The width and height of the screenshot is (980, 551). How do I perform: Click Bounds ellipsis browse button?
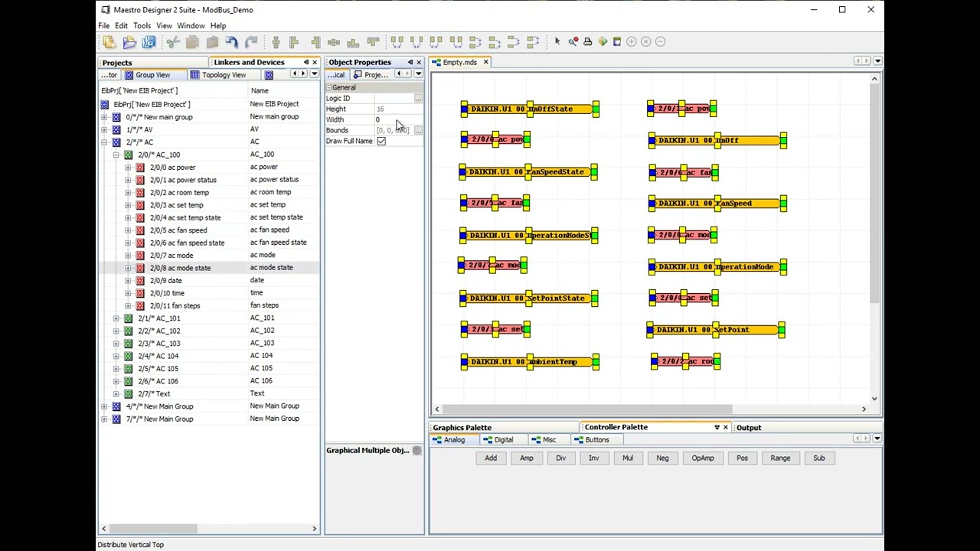point(418,130)
